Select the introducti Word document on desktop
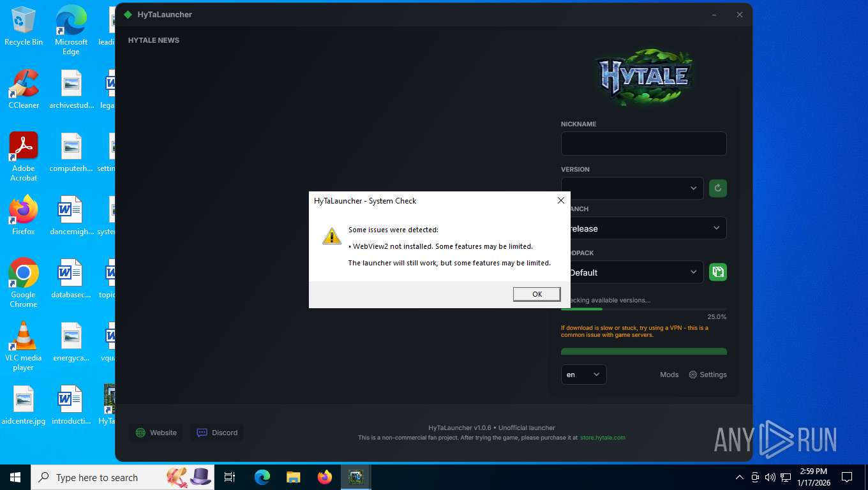The image size is (868, 490). click(71, 406)
